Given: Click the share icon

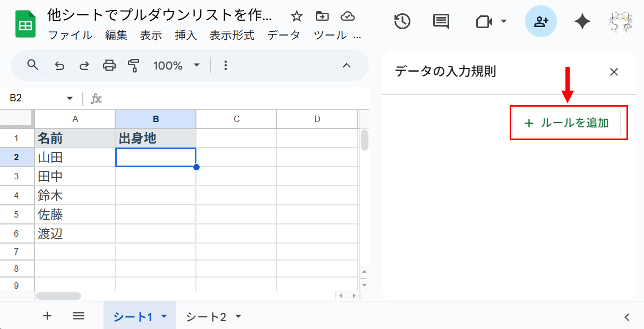Looking at the screenshot, I should (x=540, y=22).
